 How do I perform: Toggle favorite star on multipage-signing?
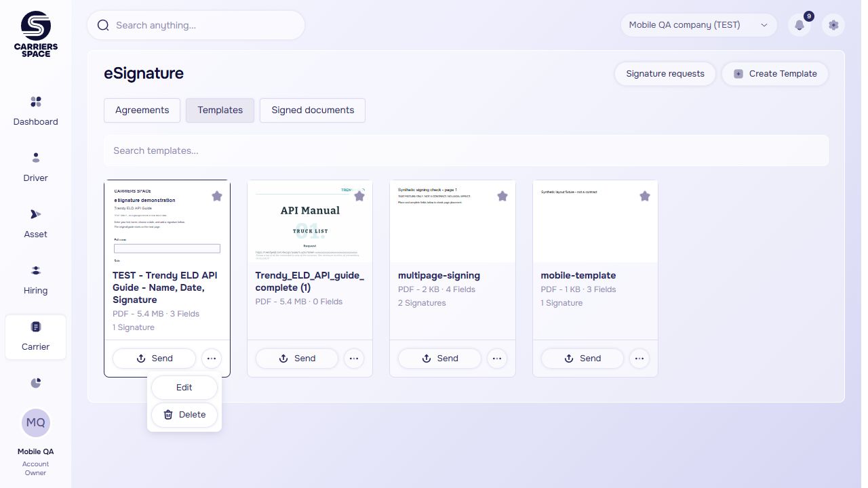point(502,196)
